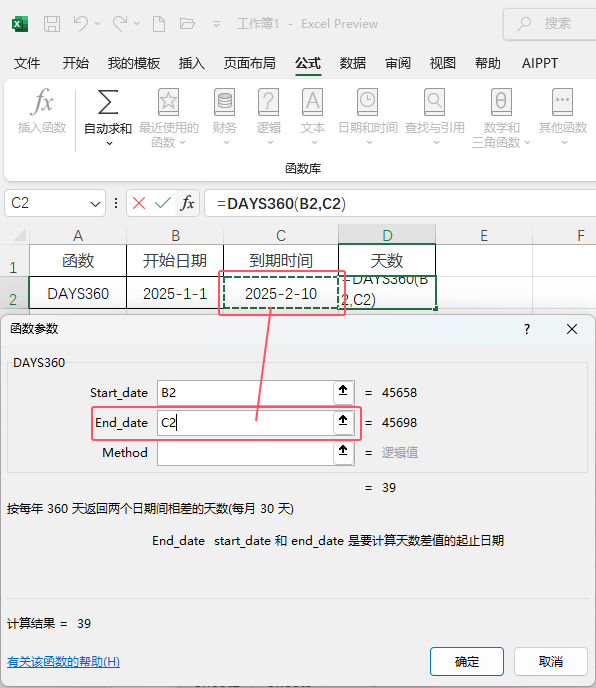The height and width of the screenshot is (688, 596).
Task: Click cell A1 labeled 函数
Action: point(78,261)
